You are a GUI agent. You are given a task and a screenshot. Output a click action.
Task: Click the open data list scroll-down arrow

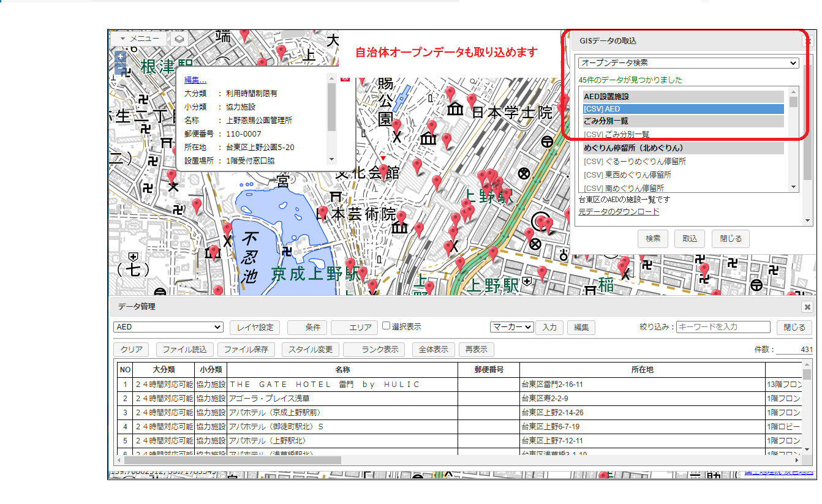pos(793,187)
